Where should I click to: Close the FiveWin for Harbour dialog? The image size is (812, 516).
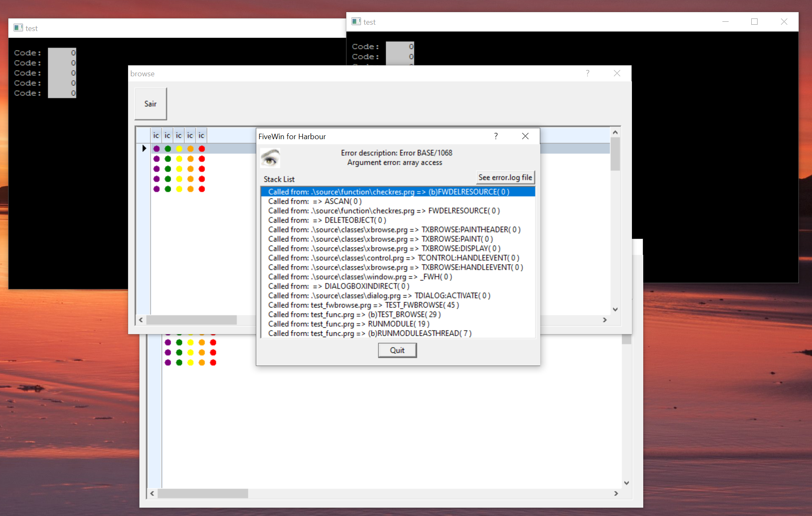[525, 136]
